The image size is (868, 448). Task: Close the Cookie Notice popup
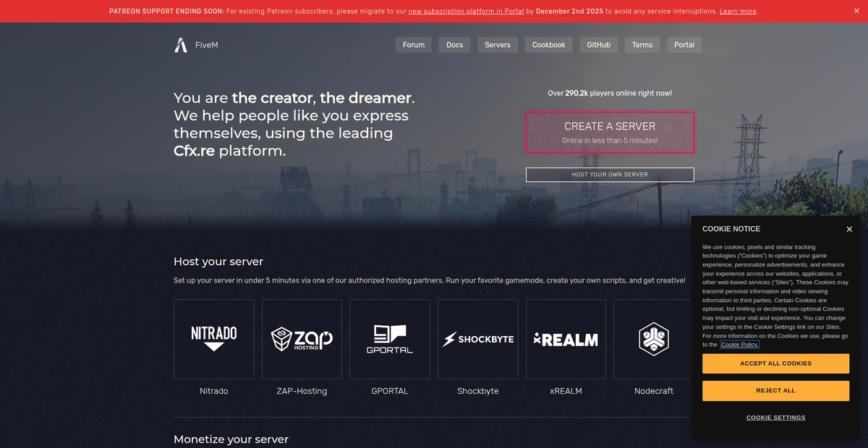pos(849,229)
